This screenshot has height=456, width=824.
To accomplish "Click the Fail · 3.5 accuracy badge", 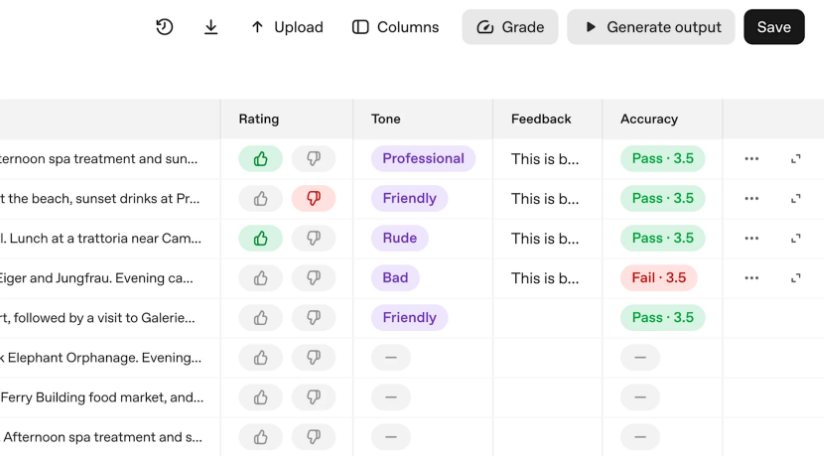I will coord(659,278).
